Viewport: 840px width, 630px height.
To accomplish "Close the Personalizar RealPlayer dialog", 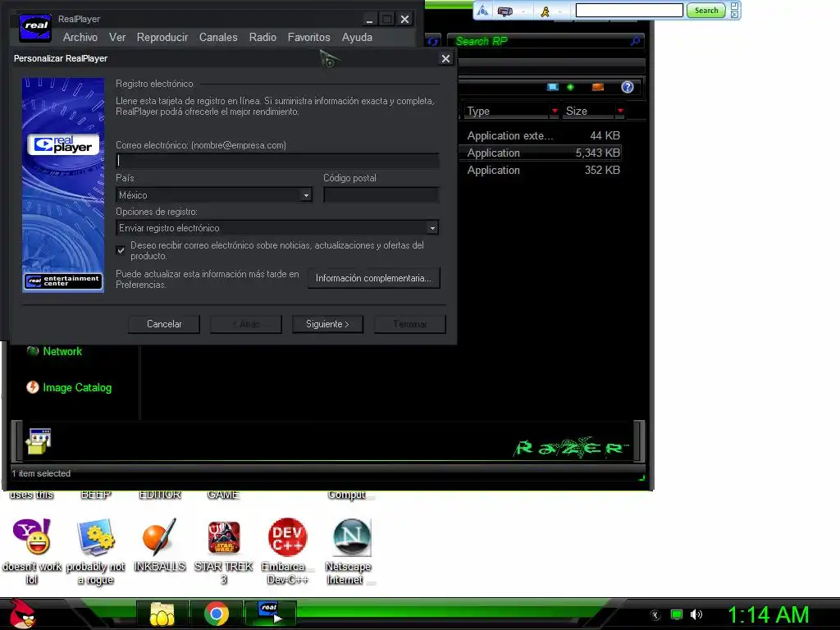I will 445,58.
